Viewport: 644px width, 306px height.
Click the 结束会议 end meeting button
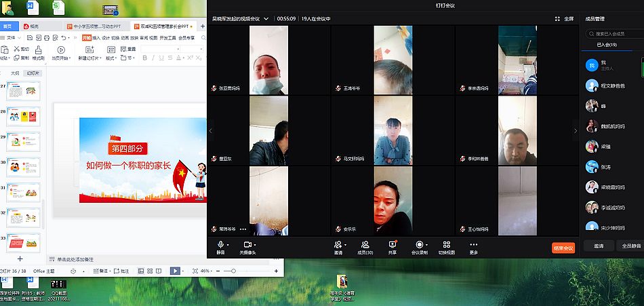(563, 248)
